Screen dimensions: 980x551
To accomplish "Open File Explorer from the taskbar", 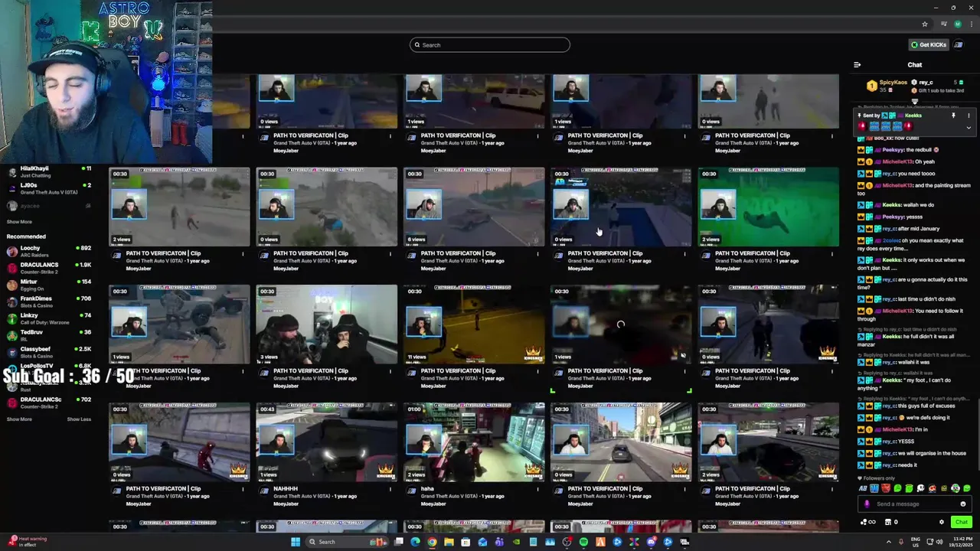I will coord(449,542).
